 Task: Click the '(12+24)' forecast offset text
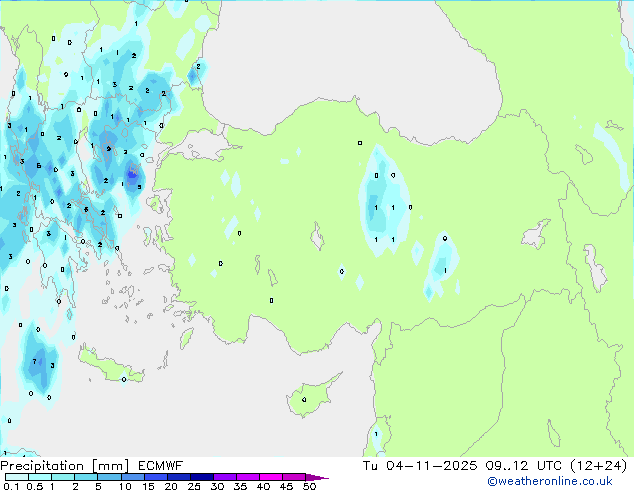click(x=598, y=466)
